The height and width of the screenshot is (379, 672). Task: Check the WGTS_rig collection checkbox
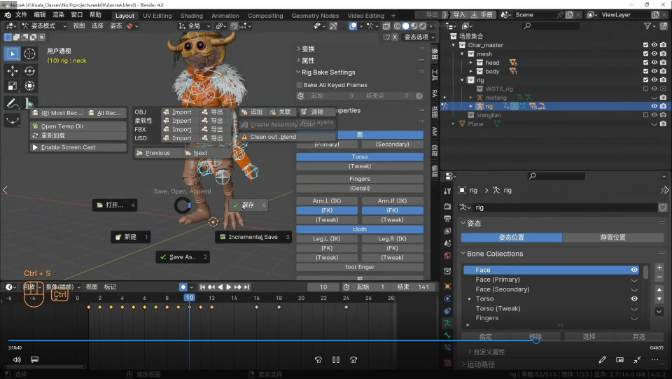645,89
